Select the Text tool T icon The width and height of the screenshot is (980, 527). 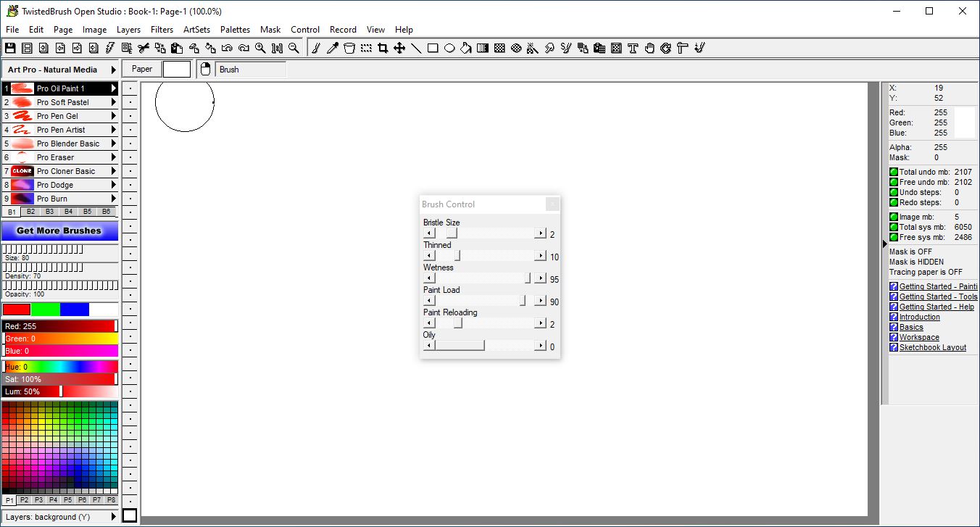click(633, 48)
